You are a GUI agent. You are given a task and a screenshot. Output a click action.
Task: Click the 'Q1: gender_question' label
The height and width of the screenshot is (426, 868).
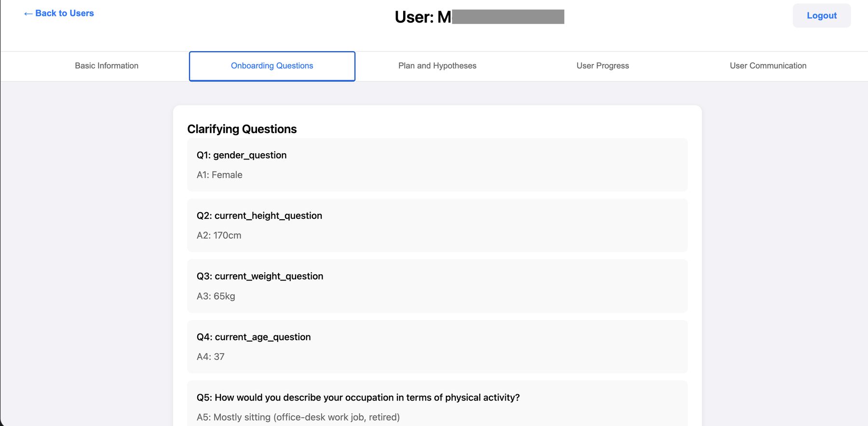pos(242,155)
